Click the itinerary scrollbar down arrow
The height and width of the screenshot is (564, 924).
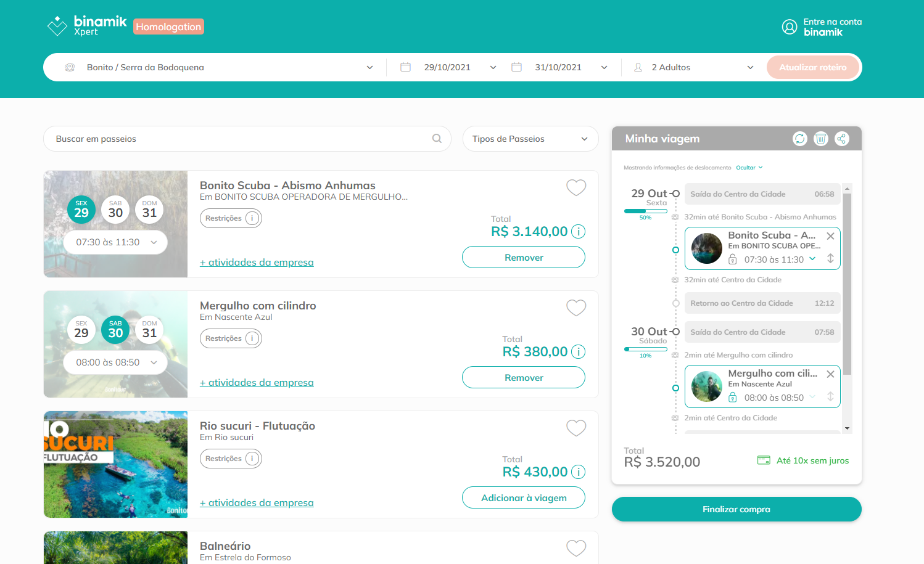tap(848, 428)
